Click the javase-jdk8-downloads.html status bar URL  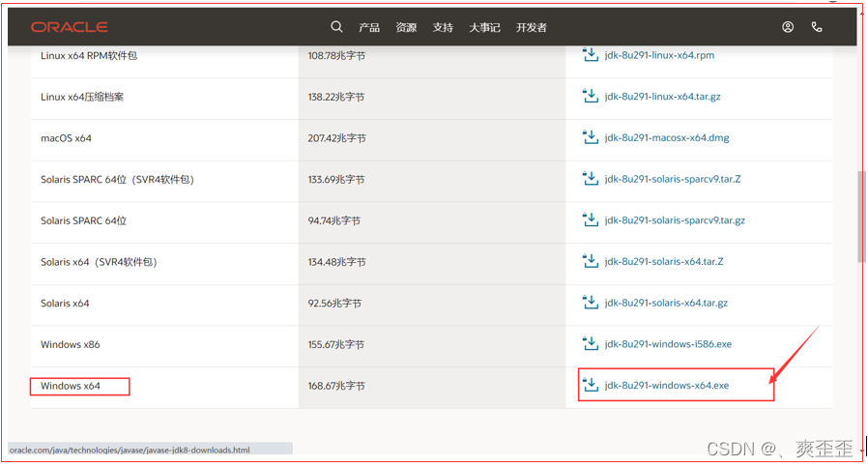tap(130, 450)
